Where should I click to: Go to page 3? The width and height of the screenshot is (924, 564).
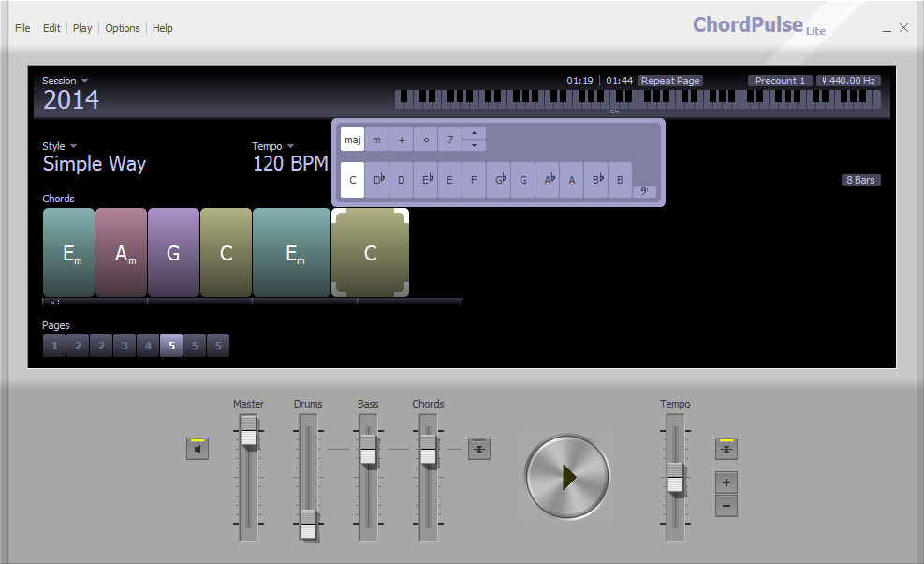[125, 346]
